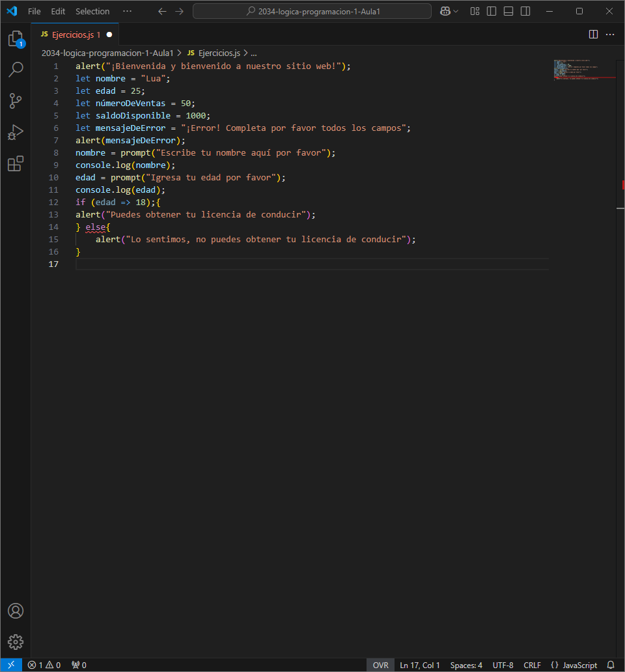Open the Accounts menu icon

(x=16, y=611)
